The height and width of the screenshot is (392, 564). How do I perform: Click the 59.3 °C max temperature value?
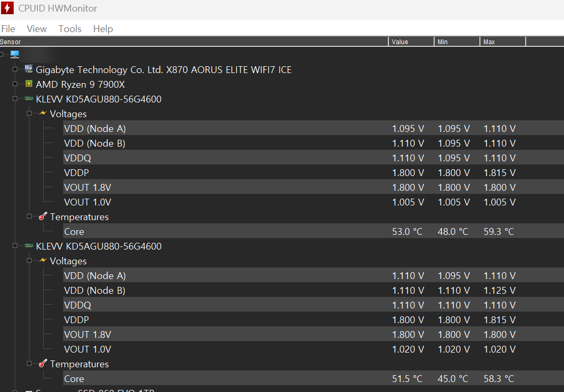tap(499, 231)
